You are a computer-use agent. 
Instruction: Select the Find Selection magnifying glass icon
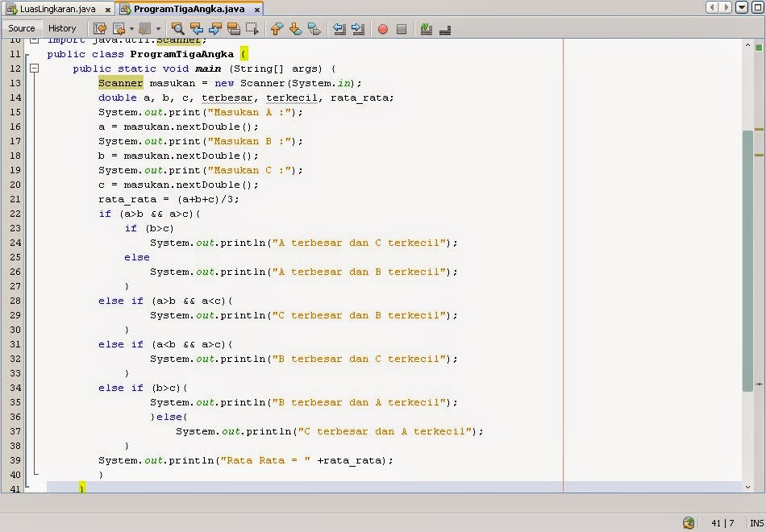(x=177, y=29)
